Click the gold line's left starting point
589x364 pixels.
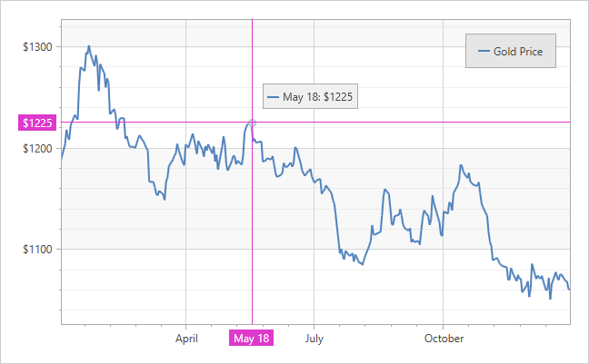tap(61, 161)
